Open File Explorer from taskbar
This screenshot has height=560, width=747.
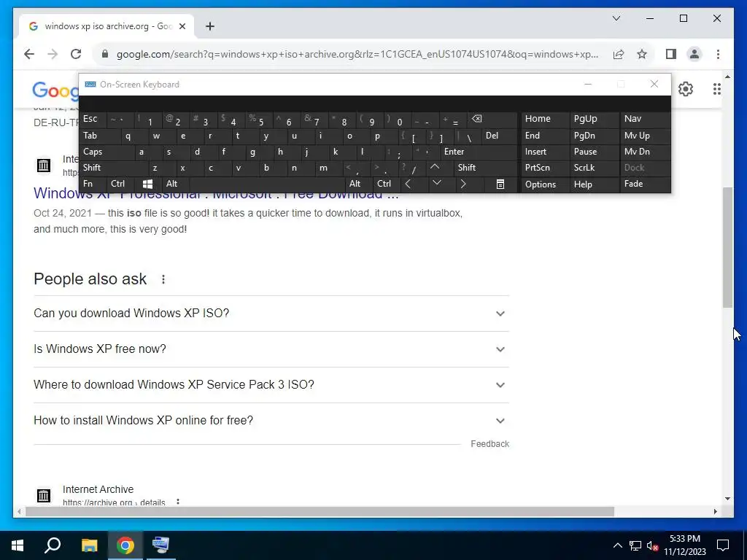click(89, 545)
